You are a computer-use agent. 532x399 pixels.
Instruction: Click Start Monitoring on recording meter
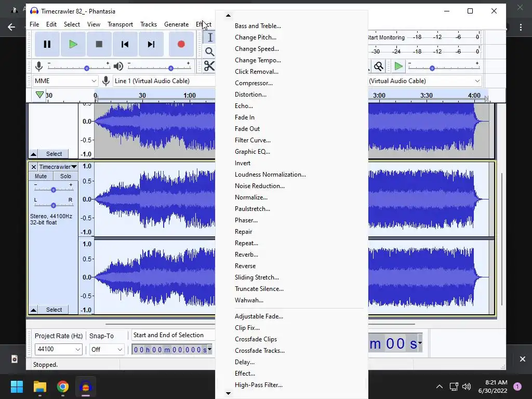(x=386, y=37)
